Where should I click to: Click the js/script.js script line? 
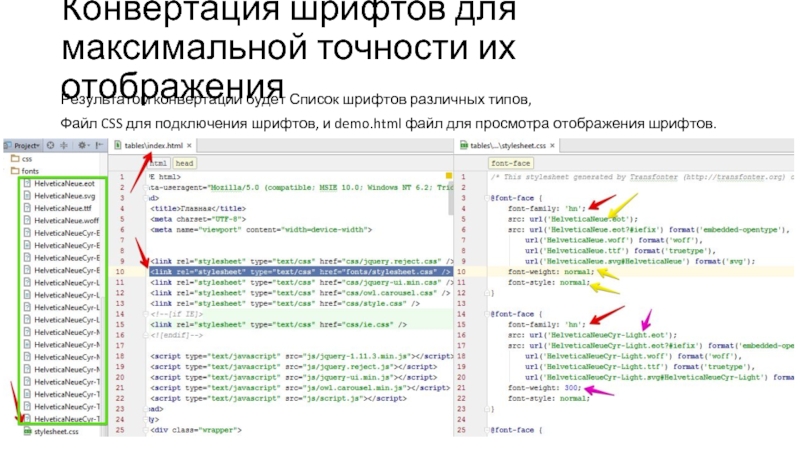point(278,398)
